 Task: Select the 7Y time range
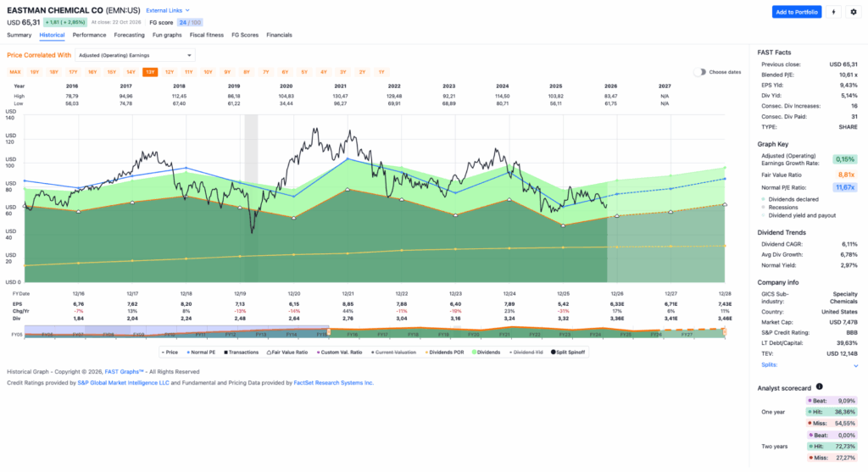[x=265, y=72]
